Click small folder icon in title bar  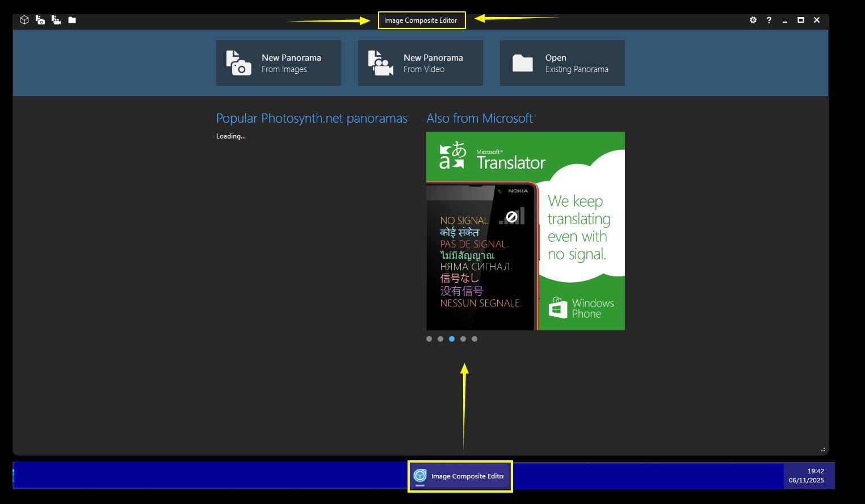pyautogui.click(x=72, y=20)
